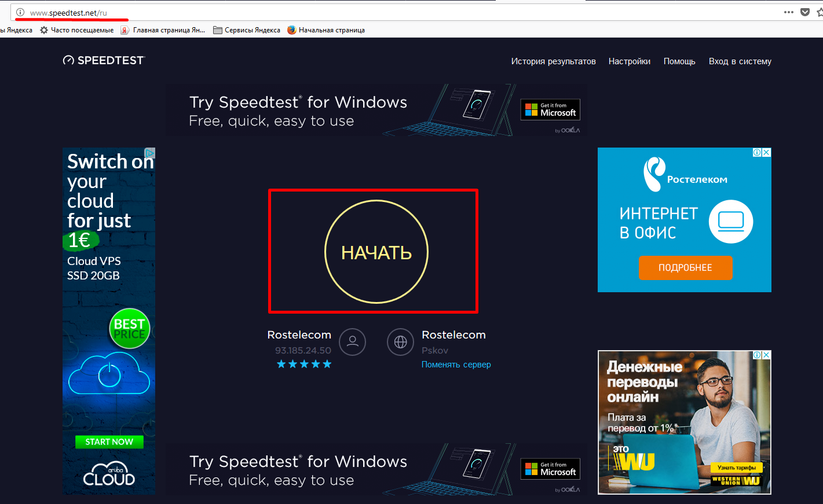The height and width of the screenshot is (504, 823).
Task: Click the Яндекса bookmark at far left
Action: [x=16, y=30]
